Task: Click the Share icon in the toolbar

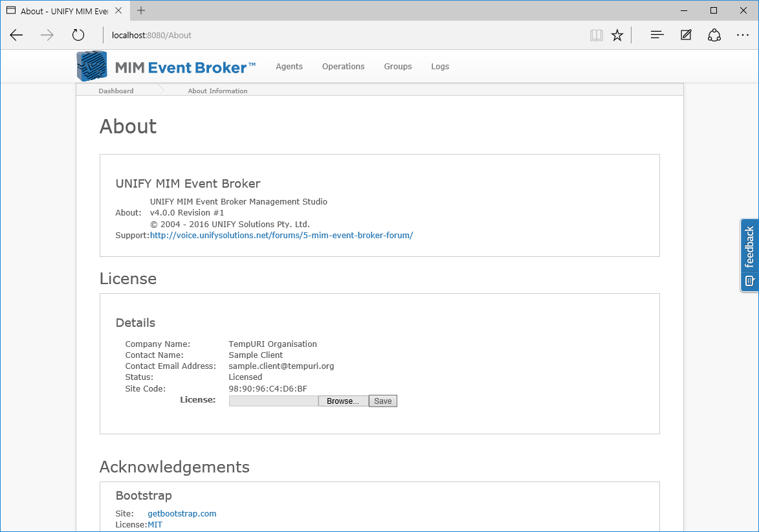Action: click(714, 35)
